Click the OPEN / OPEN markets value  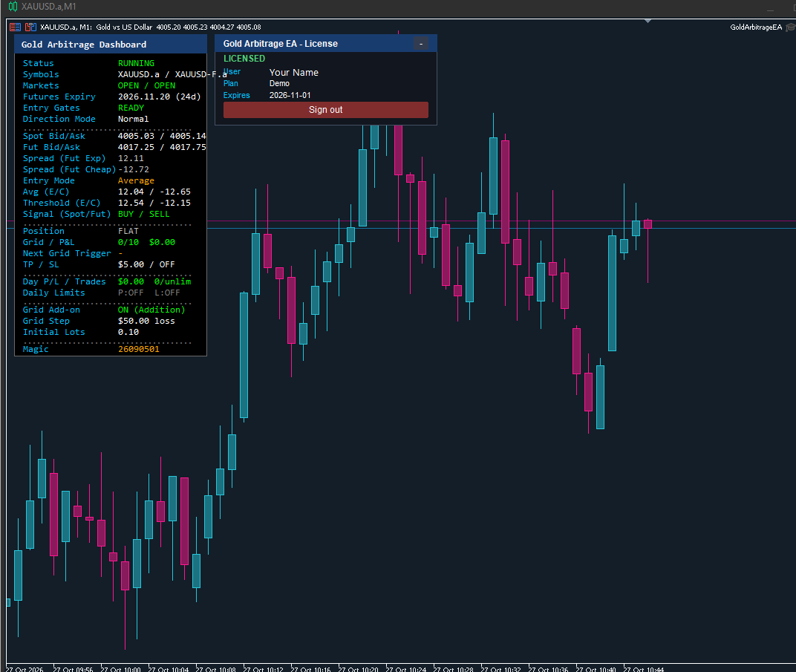pos(147,85)
